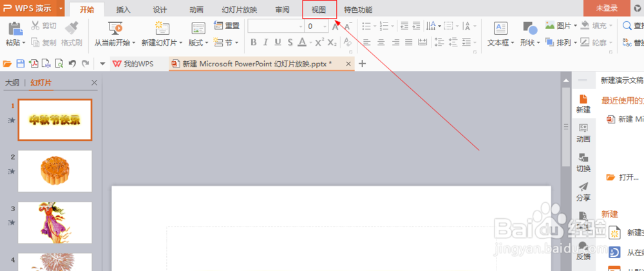Click the open folder quick-access icon
Screen dimensions: 644x271
(x=7, y=64)
